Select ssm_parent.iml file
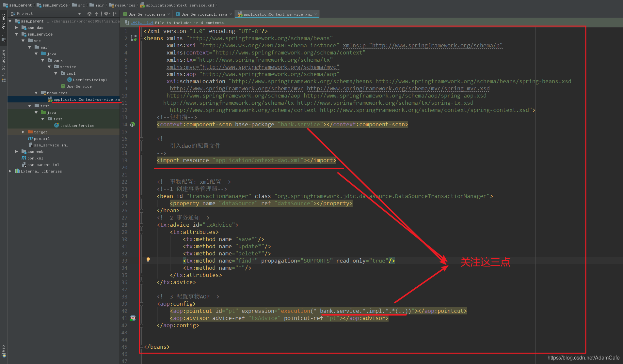Image resolution: width=623 pixels, height=364 pixels. coord(43,165)
